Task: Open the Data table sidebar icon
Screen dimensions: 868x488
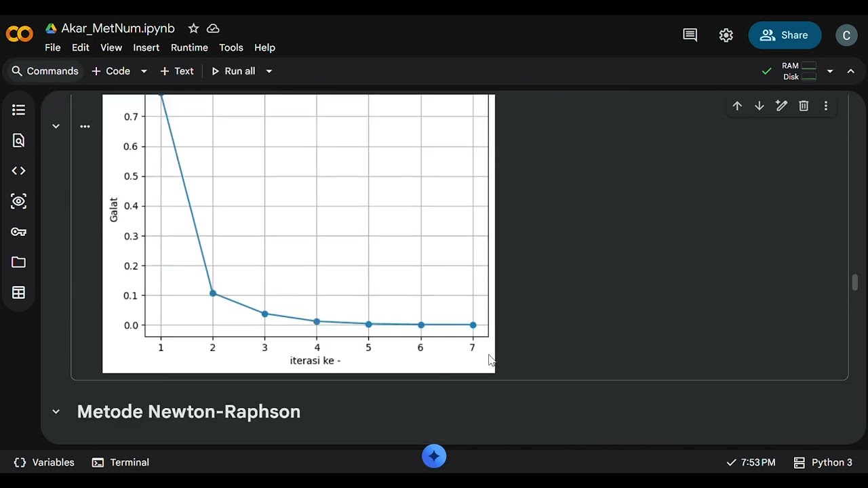Action: [18, 293]
